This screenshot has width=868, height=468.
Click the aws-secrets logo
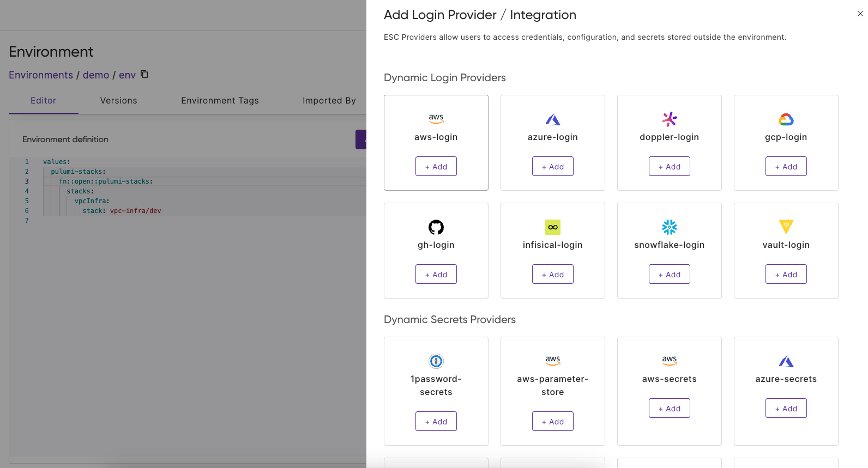670,361
